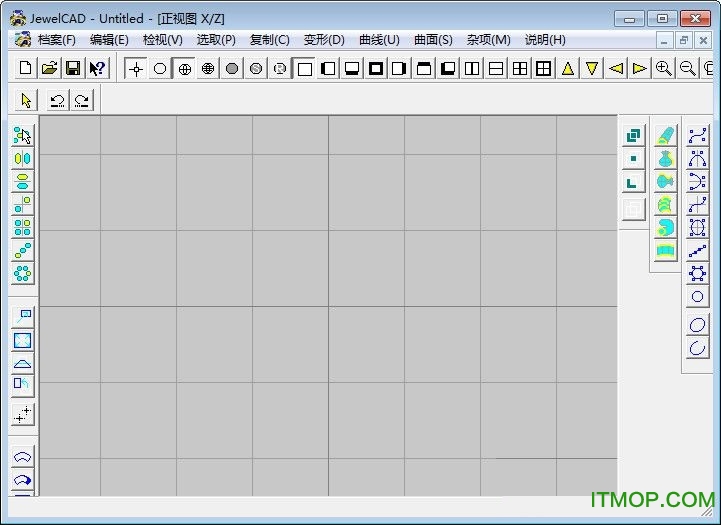Save the file with the floppy disk icon
Screen dimensions: 721x525
[x=74, y=68]
